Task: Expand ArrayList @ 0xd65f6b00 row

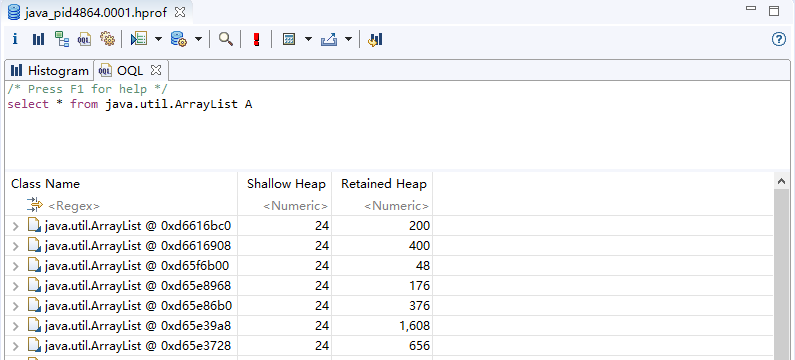Action: click(x=16, y=266)
